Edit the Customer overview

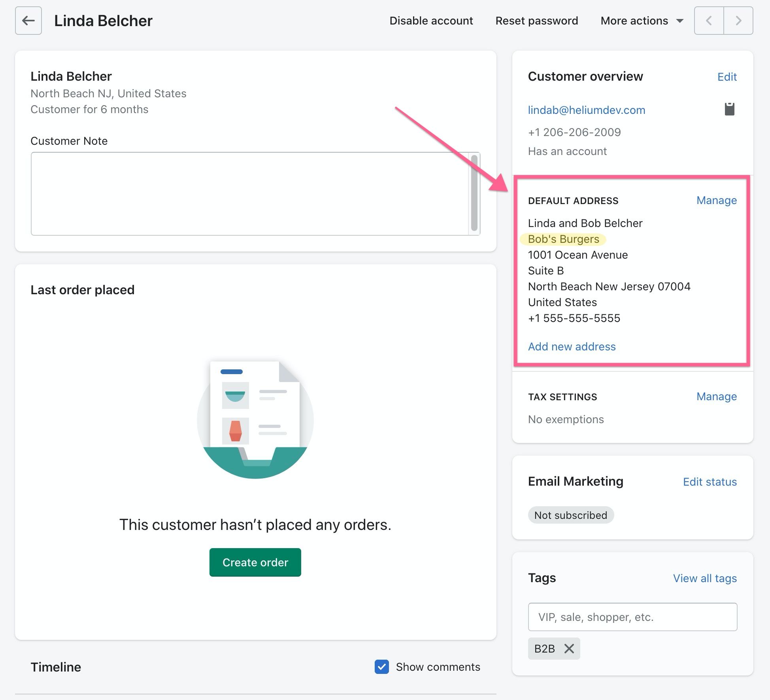tap(727, 77)
